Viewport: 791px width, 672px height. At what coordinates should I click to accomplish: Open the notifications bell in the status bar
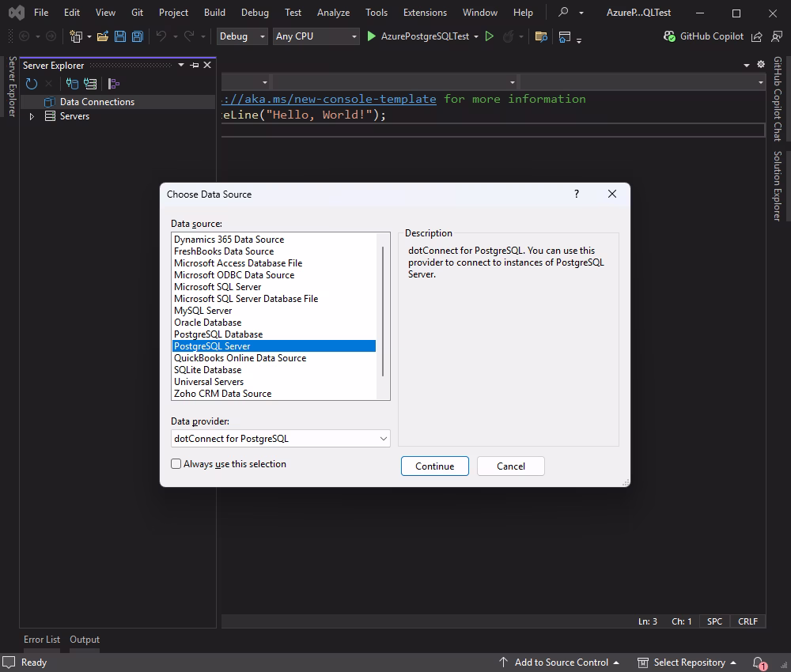(757, 663)
